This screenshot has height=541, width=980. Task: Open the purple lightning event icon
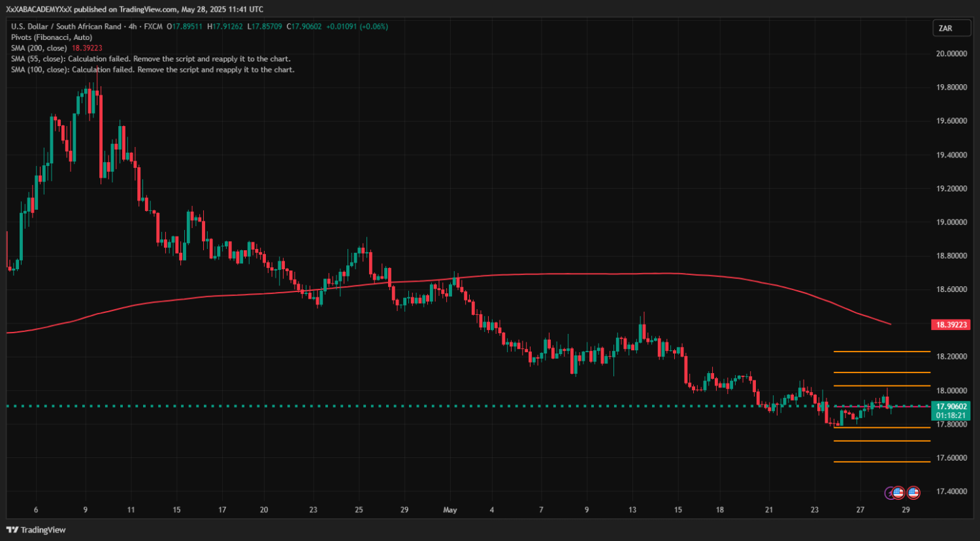(890, 493)
